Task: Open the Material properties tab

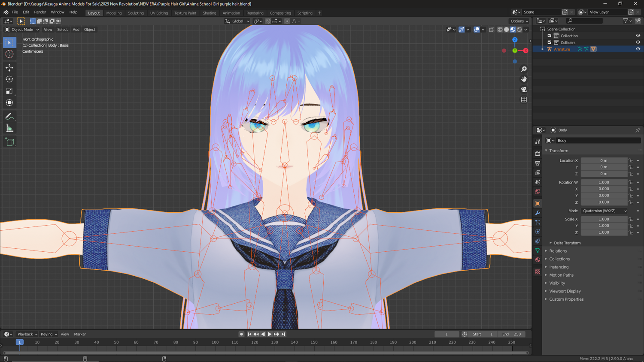Action: point(538,260)
